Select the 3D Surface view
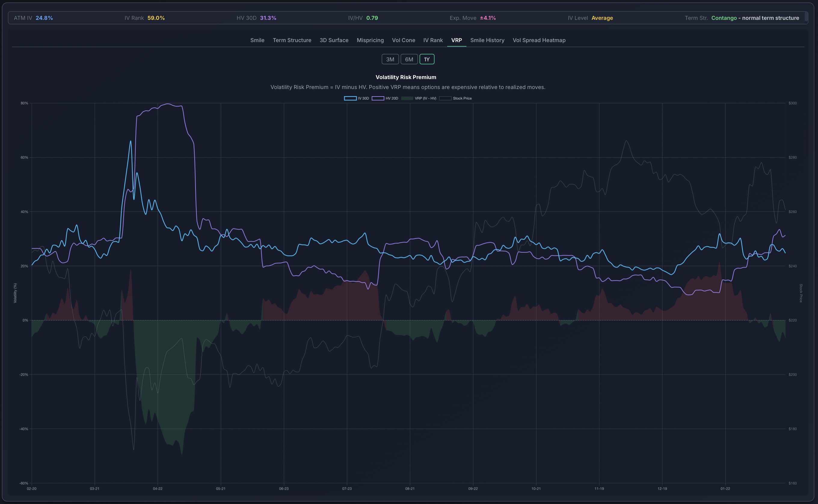 coord(334,40)
